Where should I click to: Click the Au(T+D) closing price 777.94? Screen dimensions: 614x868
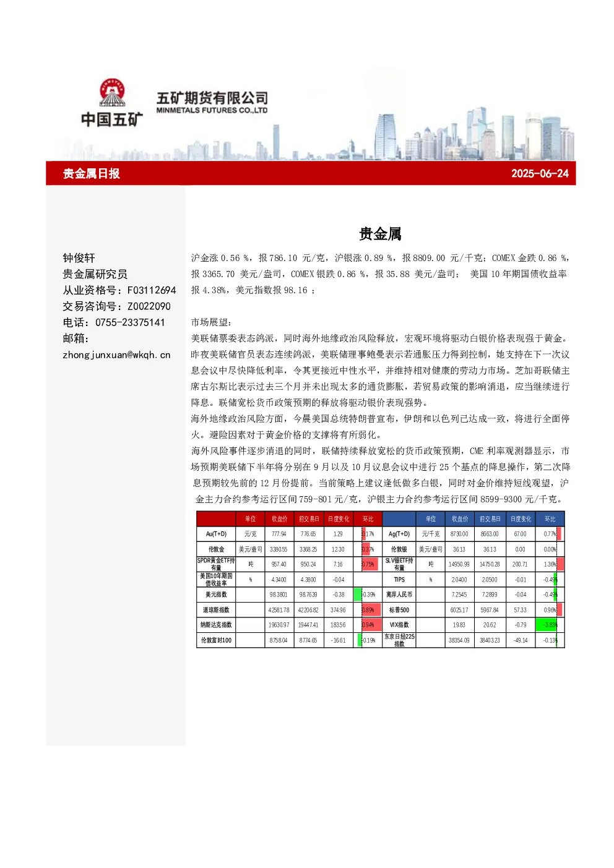click(279, 534)
